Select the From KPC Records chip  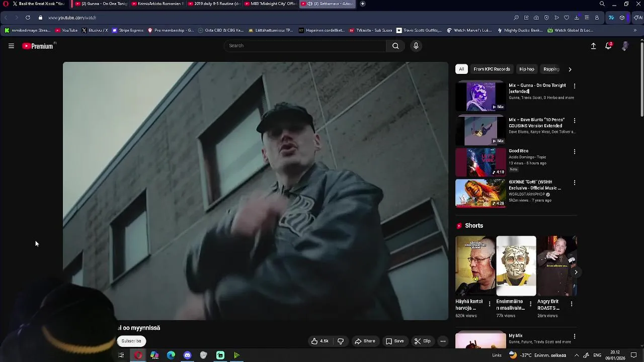click(x=492, y=69)
